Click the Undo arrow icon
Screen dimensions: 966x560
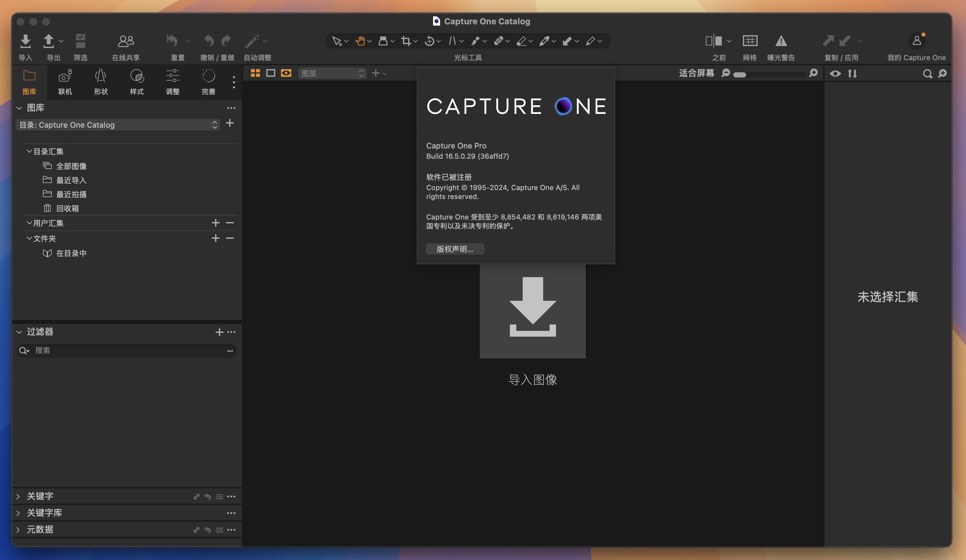tap(209, 41)
